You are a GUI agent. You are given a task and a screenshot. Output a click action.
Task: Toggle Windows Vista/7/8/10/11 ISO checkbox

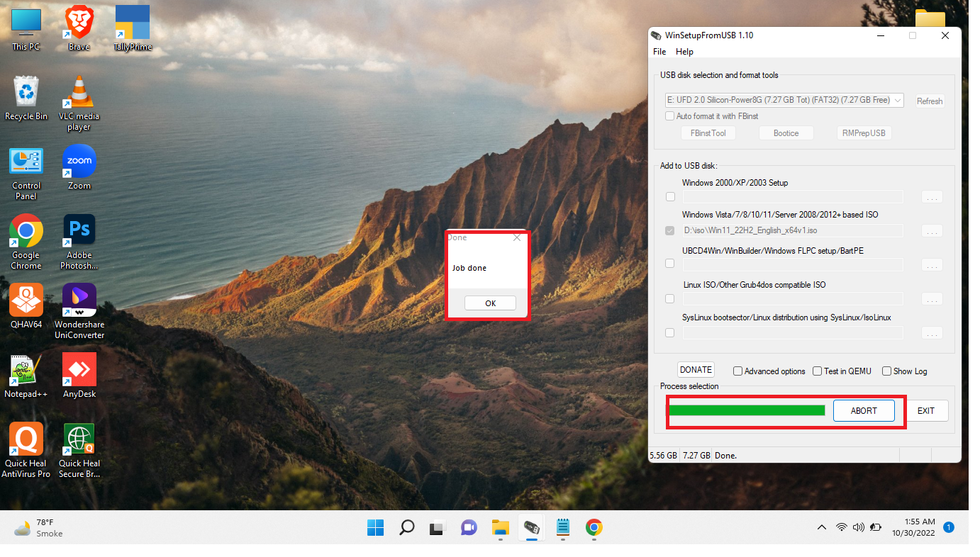click(670, 231)
